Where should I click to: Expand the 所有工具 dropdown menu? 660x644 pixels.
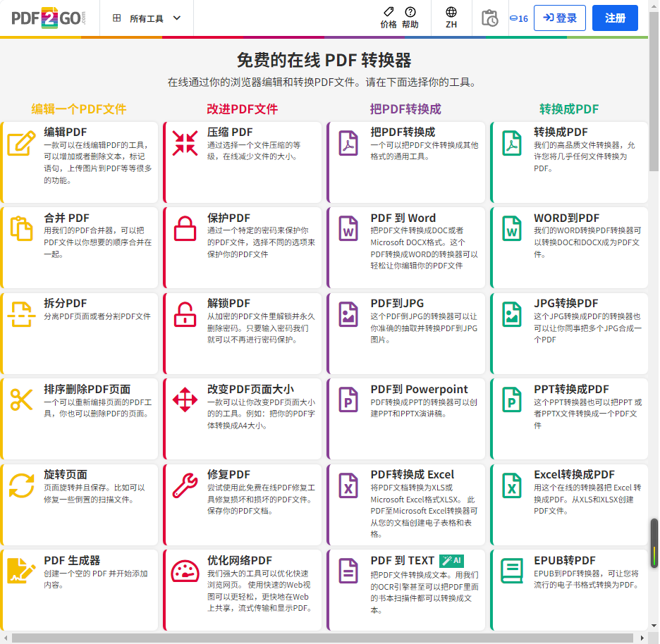pos(147,18)
